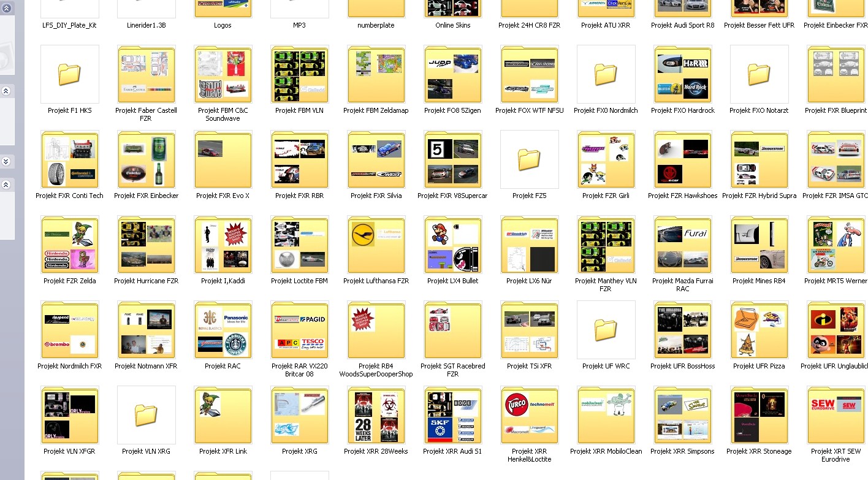
Task: Pick the Projekt XRR Stoneage folder thumbnail
Action: [759, 415]
